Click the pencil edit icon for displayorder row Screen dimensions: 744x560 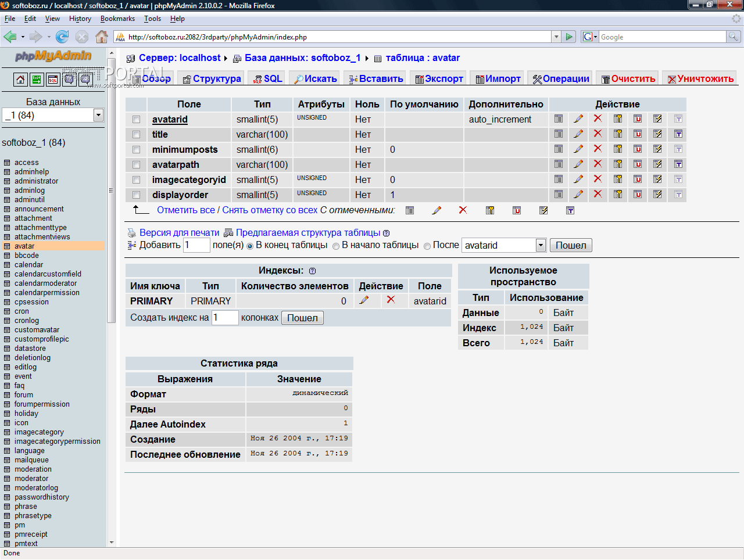[x=578, y=194]
